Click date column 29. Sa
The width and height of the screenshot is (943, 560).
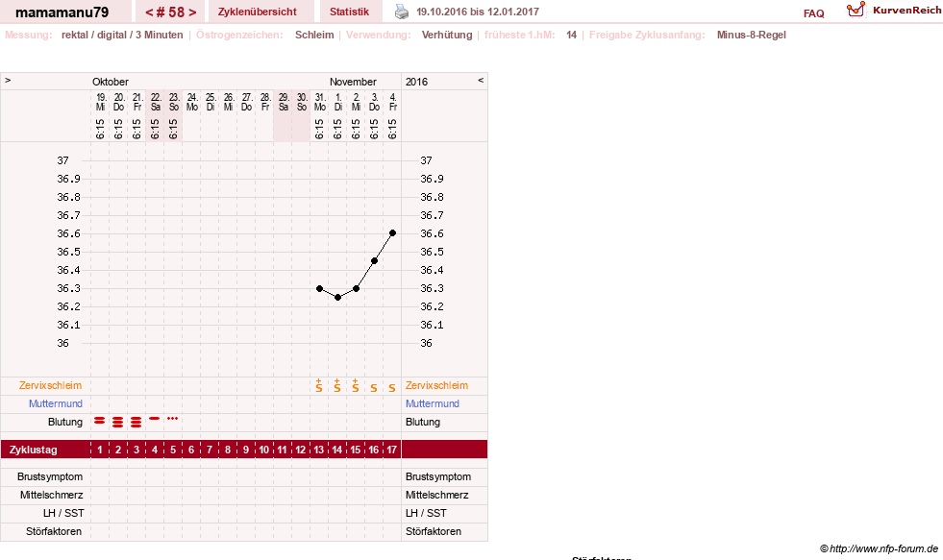point(284,102)
